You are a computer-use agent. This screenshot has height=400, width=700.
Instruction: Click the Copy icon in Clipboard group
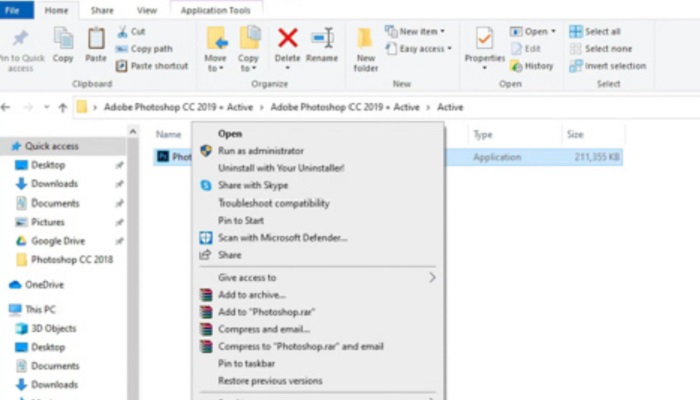coord(63,38)
